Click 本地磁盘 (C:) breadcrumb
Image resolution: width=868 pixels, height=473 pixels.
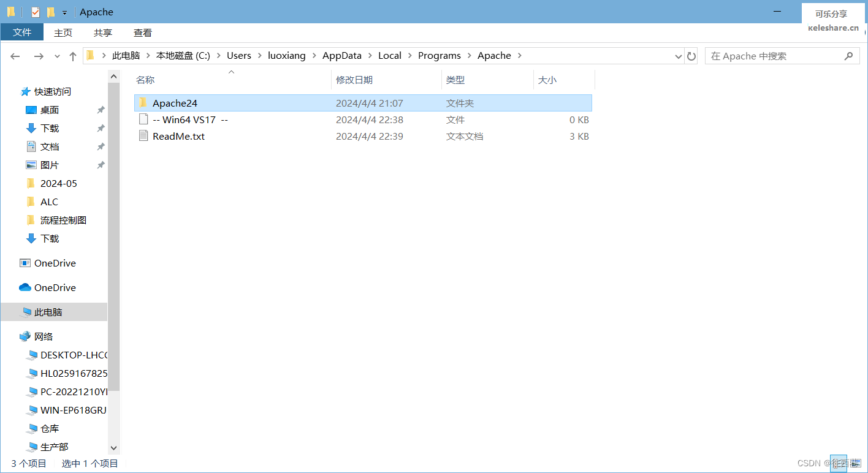pyautogui.click(x=183, y=55)
